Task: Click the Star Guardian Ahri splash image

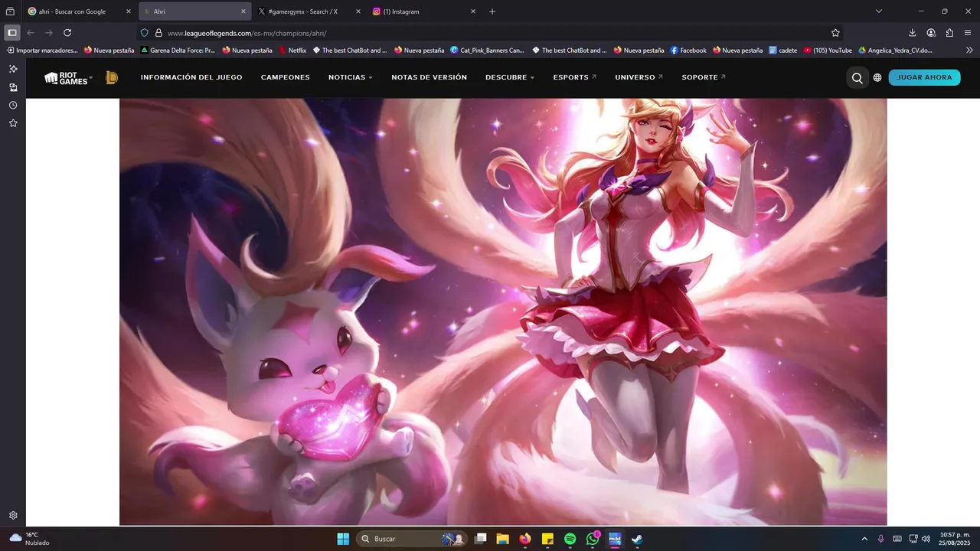Action: tap(503, 311)
